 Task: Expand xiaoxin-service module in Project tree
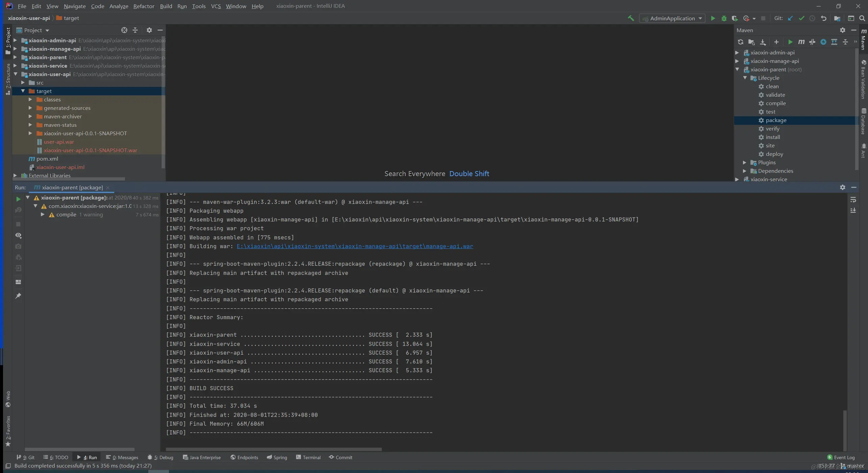[x=15, y=66]
